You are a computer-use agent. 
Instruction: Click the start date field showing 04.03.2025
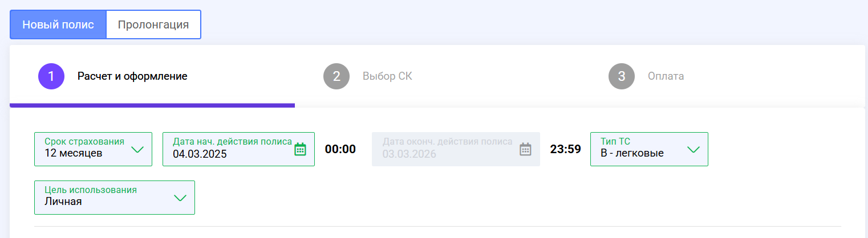200,154
